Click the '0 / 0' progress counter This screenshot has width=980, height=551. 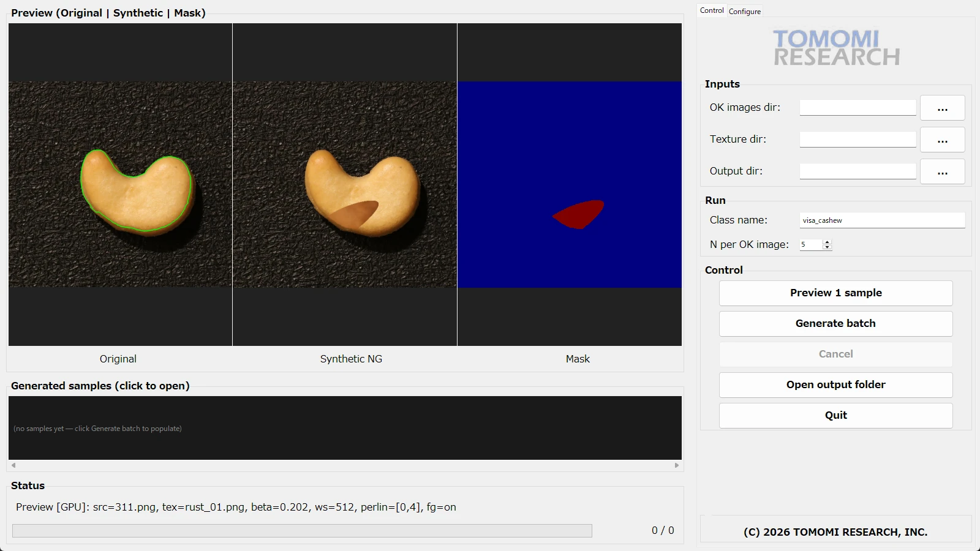(x=663, y=530)
